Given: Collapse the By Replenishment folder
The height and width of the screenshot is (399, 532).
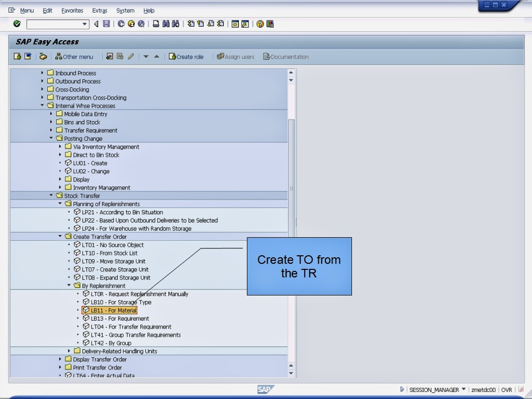Looking at the screenshot, I should pos(69,285).
